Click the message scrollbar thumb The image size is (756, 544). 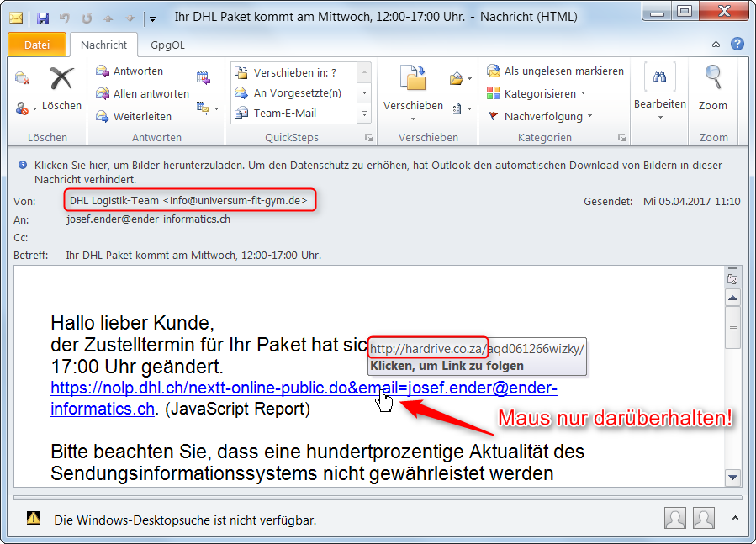tap(732, 328)
